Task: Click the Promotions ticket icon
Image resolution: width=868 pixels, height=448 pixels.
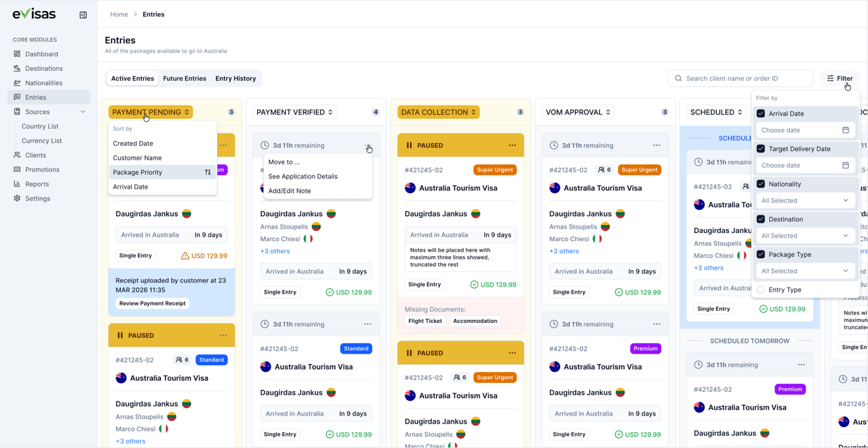Action: click(x=17, y=169)
